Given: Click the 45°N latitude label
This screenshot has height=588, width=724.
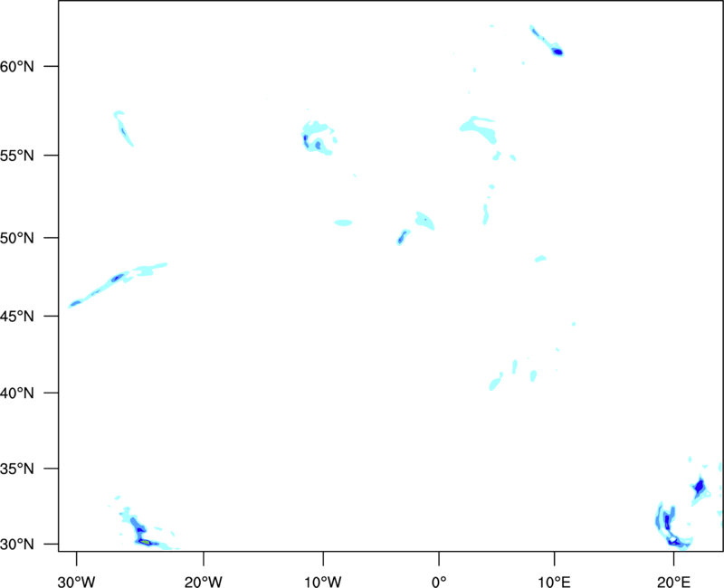Looking at the screenshot, I should click(x=17, y=317).
